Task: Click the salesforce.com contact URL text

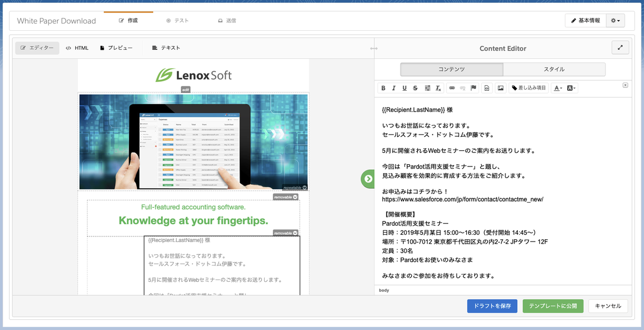Action: click(462, 199)
